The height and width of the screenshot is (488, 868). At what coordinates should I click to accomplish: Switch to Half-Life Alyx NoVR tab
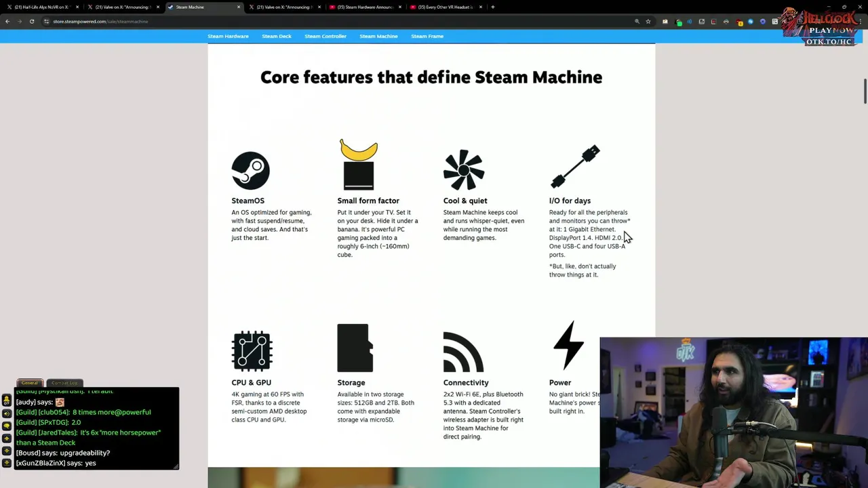coord(43,7)
